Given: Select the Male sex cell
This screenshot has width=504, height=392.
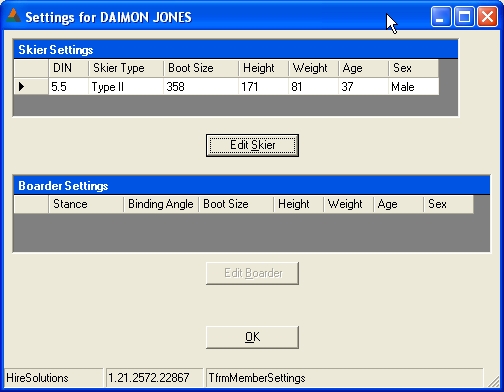Looking at the screenshot, I should coord(414,87).
